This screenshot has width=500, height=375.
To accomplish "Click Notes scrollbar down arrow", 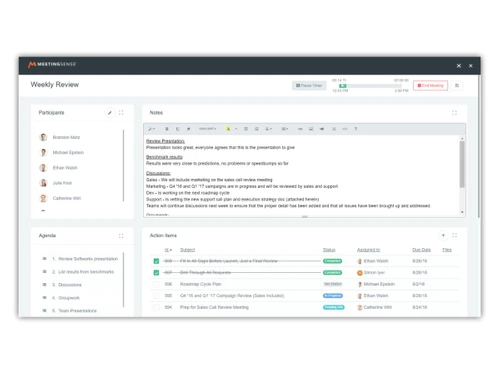I will tap(462, 212).
